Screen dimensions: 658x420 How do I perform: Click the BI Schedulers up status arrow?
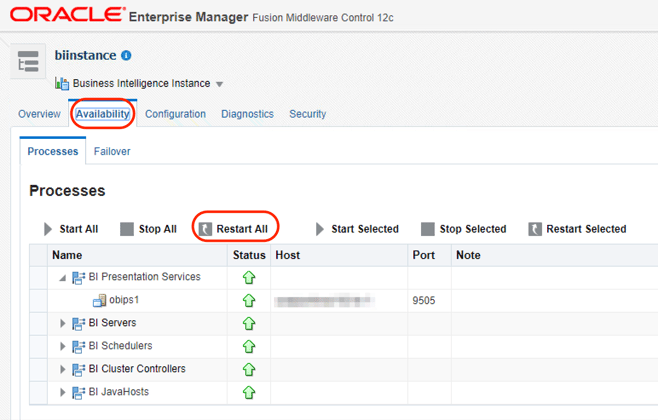249,347
